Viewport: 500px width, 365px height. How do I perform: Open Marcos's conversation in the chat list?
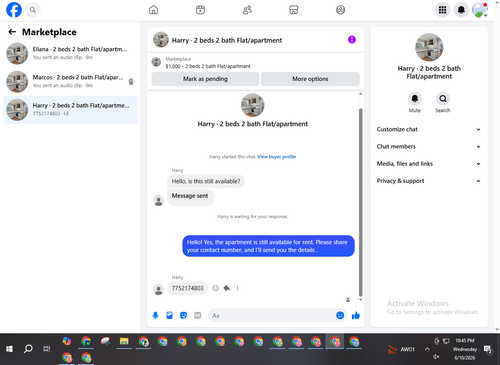(x=70, y=81)
